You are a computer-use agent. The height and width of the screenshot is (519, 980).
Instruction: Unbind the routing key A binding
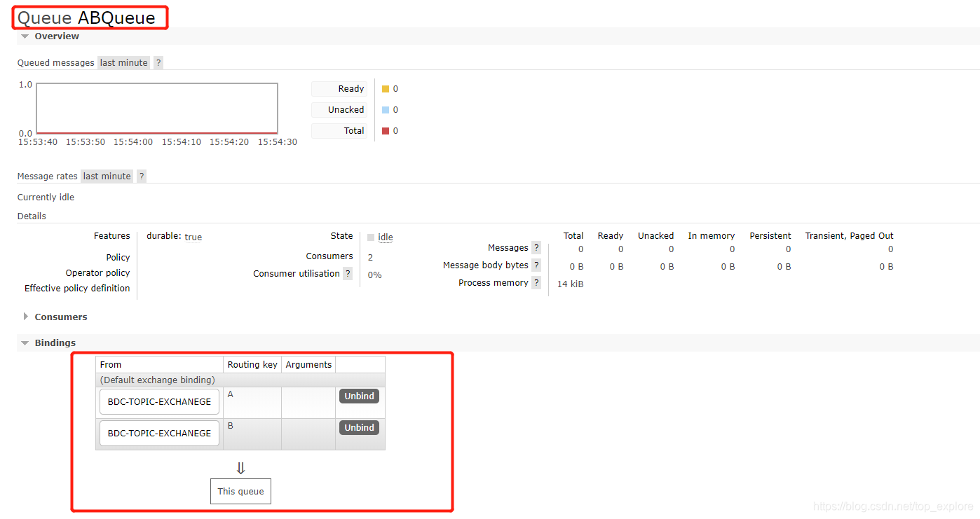tap(359, 396)
